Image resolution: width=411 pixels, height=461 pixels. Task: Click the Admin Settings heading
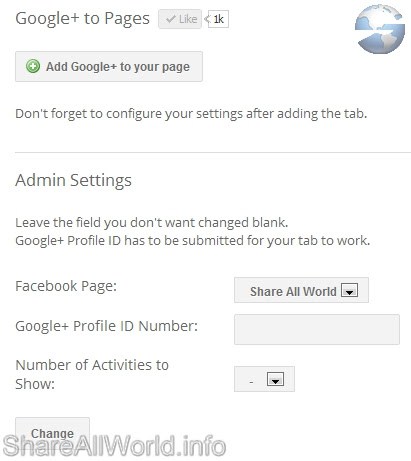[73, 180]
